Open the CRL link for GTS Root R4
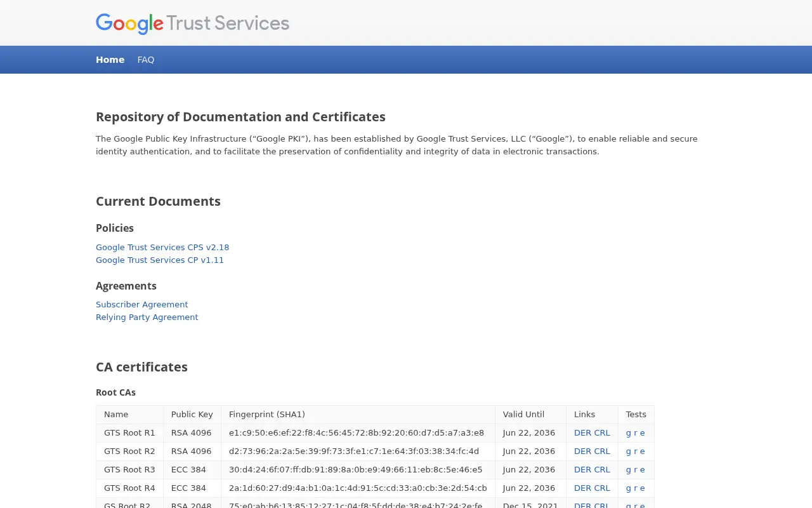This screenshot has height=508, width=812. 602,488
